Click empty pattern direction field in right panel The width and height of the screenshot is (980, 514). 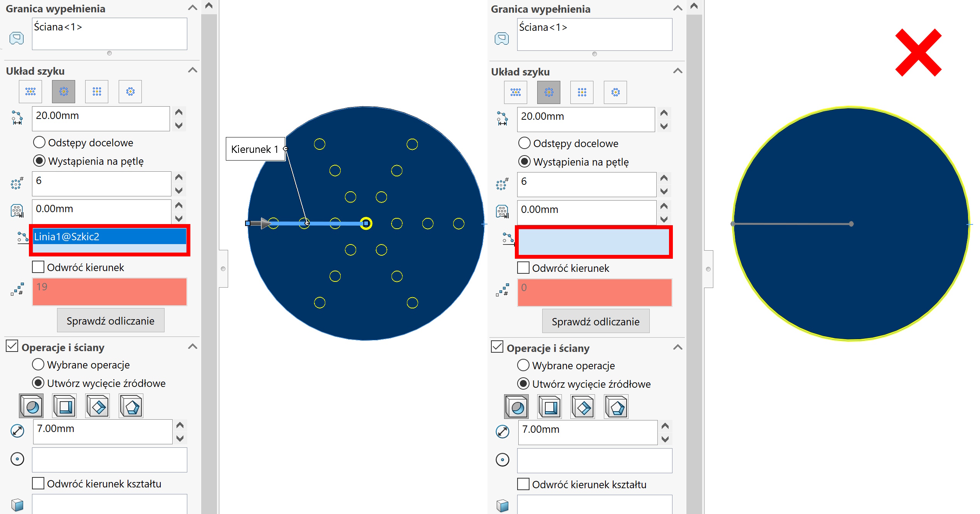[x=594, y=242]
